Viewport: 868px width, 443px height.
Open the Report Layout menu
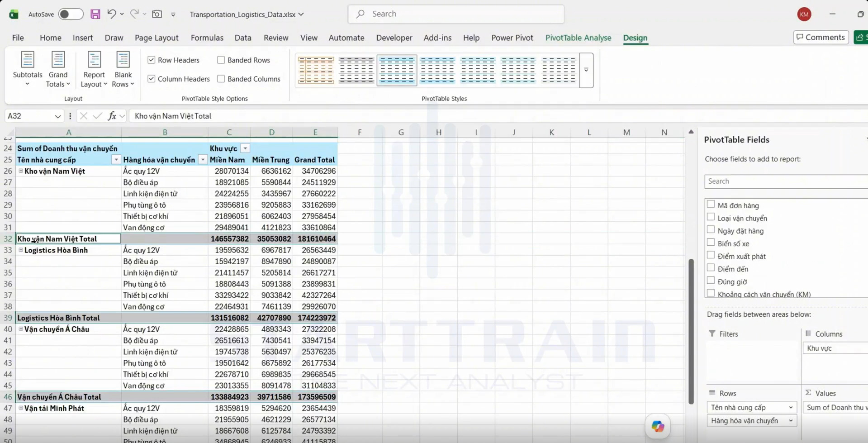pyautogui.click(x=94, y=69)
